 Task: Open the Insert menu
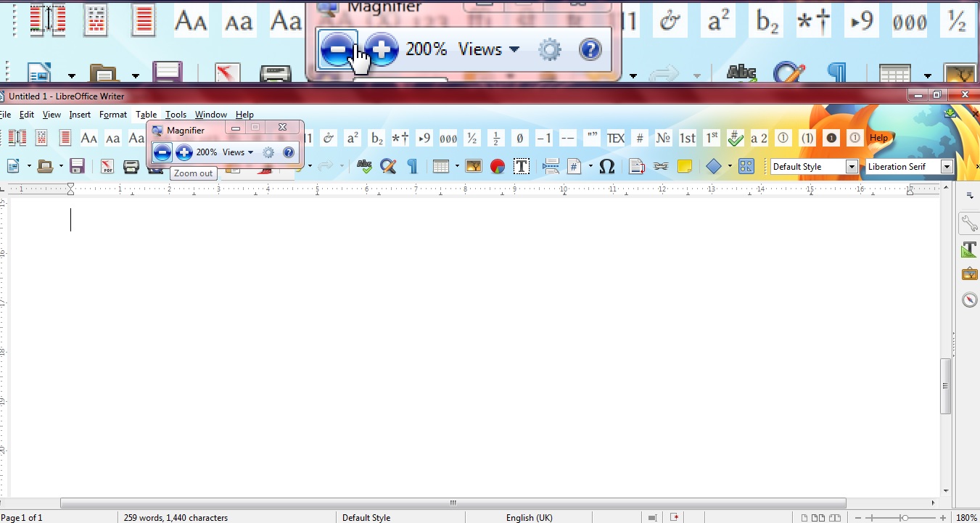point(80,114)
